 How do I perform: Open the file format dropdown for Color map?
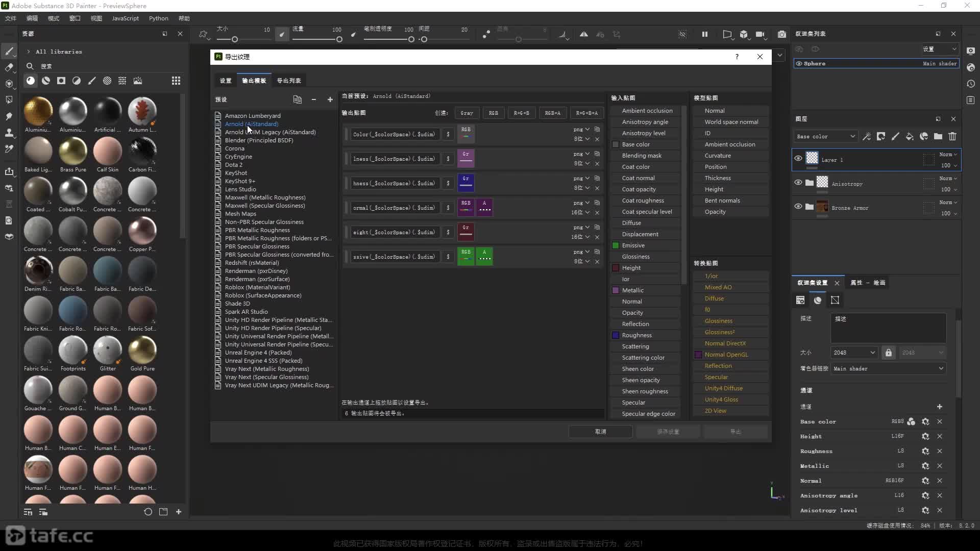tap(581, 130)
